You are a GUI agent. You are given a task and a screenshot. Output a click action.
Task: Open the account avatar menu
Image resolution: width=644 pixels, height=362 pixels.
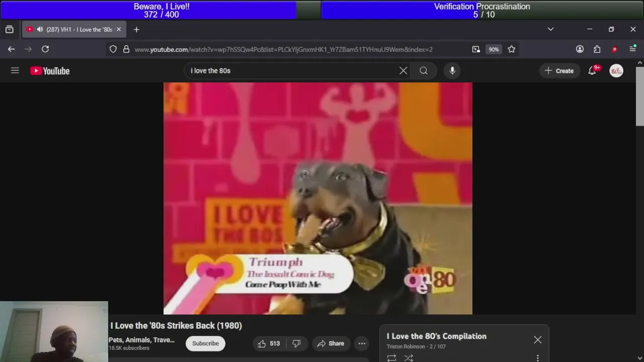pyautogui.click(x=616, y=71)
